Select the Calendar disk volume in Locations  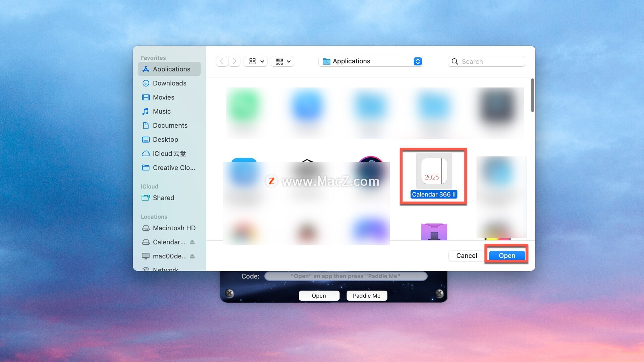tap(164, 242)
